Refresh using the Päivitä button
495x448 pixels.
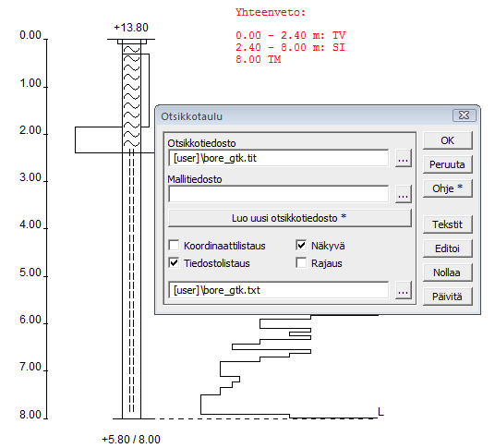coord(447,297)
